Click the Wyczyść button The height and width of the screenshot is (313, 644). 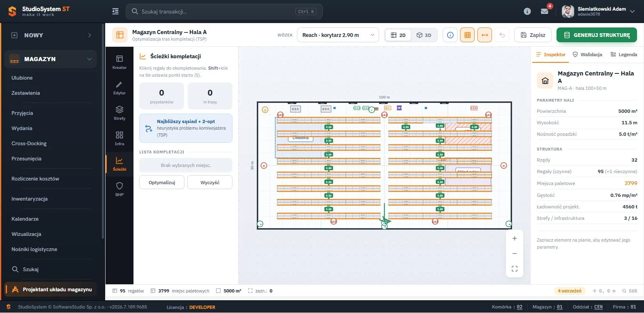(x=210, y=182)
